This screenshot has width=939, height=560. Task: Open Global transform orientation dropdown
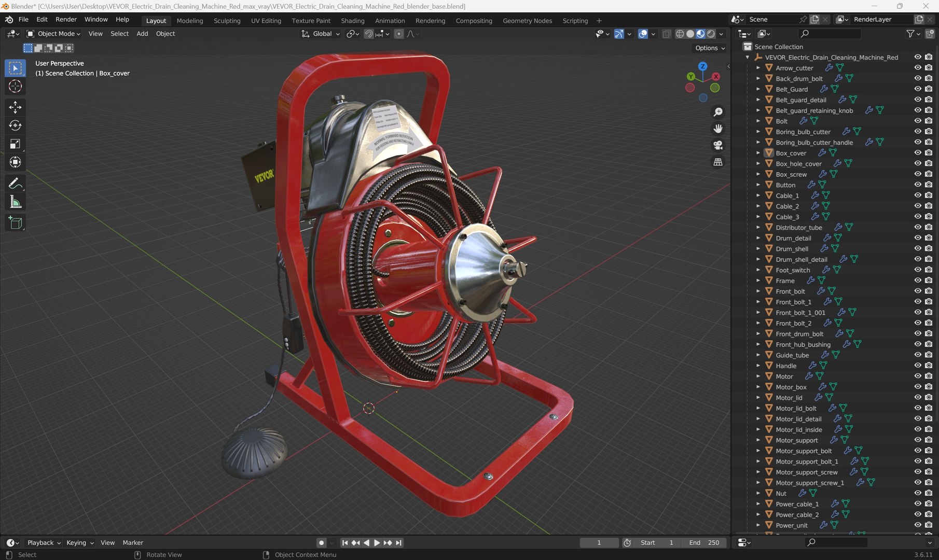pyautogui.click(x=321, y=34)
